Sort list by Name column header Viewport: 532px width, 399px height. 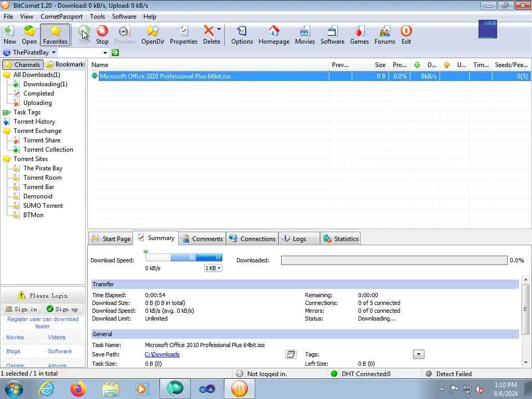[208, 65]
